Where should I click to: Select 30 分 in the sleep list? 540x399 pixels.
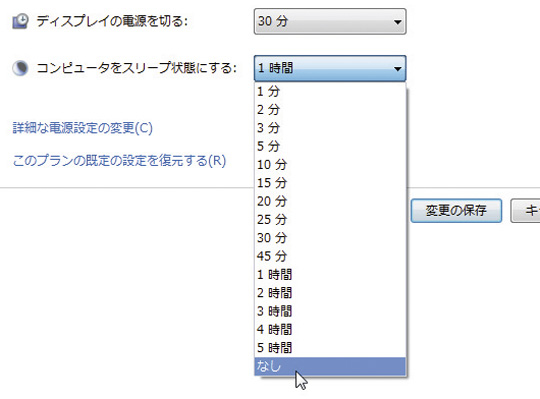coord(330,238)
